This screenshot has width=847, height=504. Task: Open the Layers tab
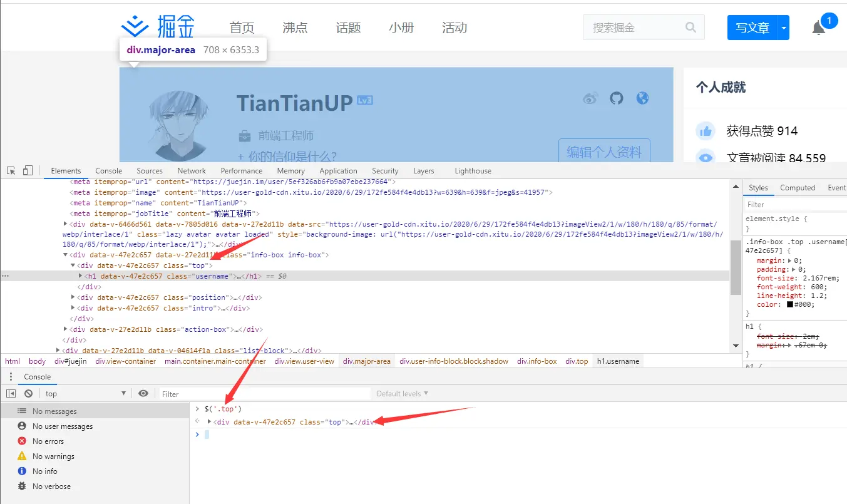point(424,170)
